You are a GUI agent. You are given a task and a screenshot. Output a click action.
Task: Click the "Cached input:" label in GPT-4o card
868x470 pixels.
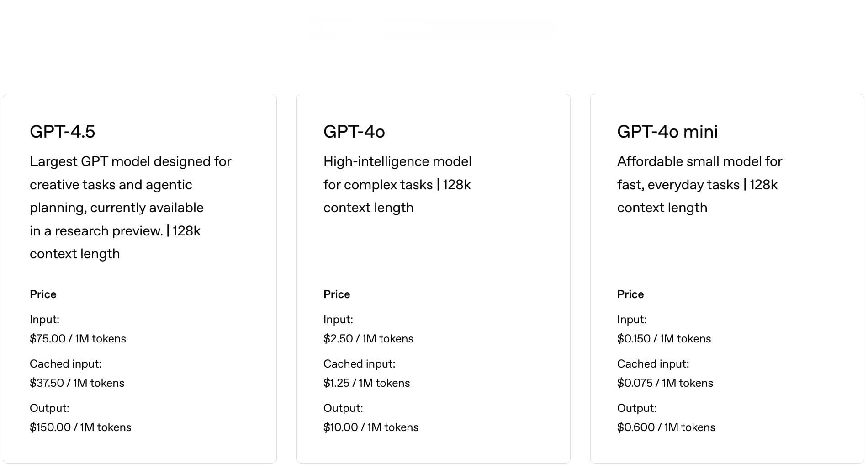click(x=359, y=363)
